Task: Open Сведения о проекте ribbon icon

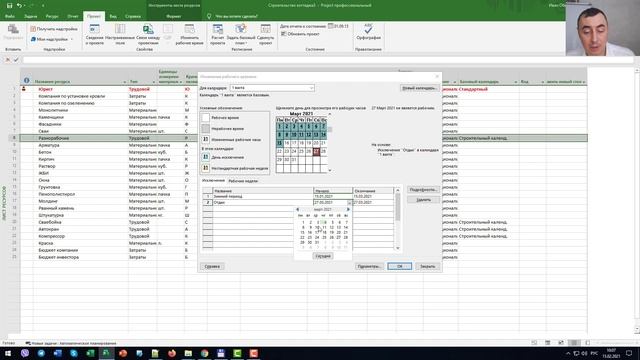Action: pyautogui.click(x=94, y=34)
